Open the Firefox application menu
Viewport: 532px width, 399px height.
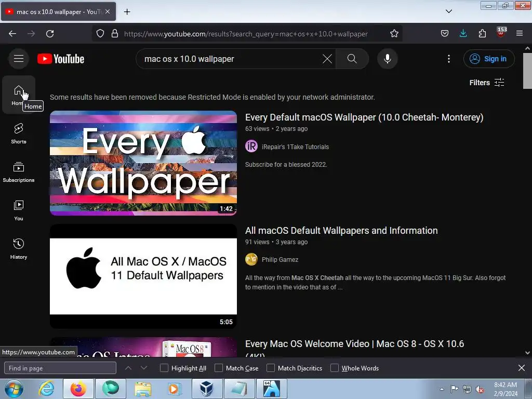(x=520, y=34)
